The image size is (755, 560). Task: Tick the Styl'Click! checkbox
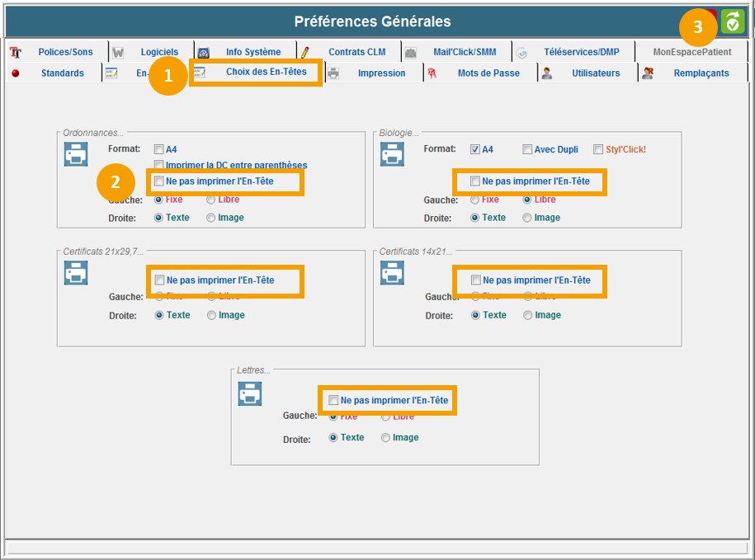(x=598, y=149)
